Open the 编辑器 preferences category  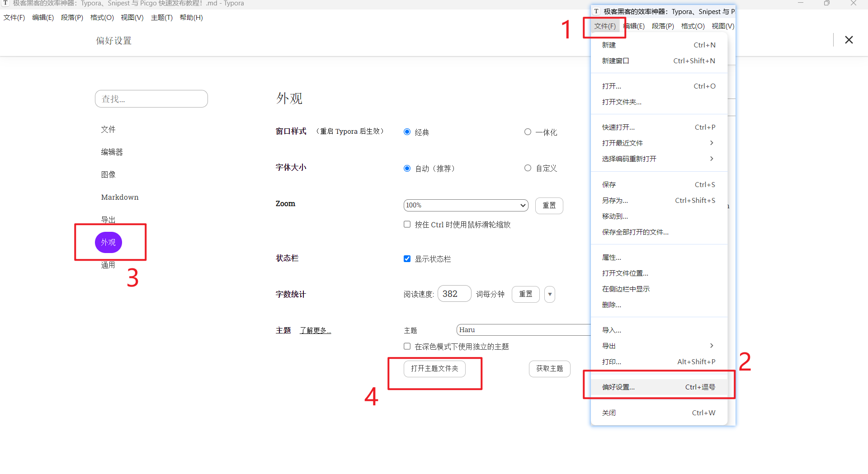112,152
